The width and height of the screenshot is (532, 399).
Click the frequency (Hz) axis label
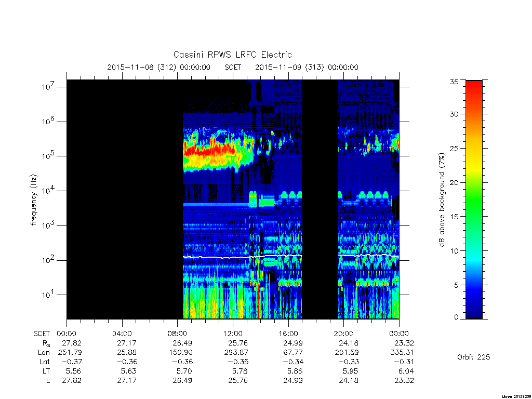[33, 200]
